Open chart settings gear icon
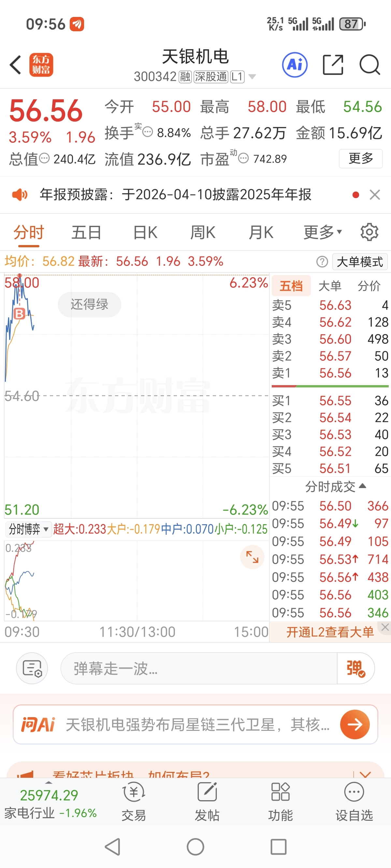This screenshot has width=391, height=868. [369, 232]
